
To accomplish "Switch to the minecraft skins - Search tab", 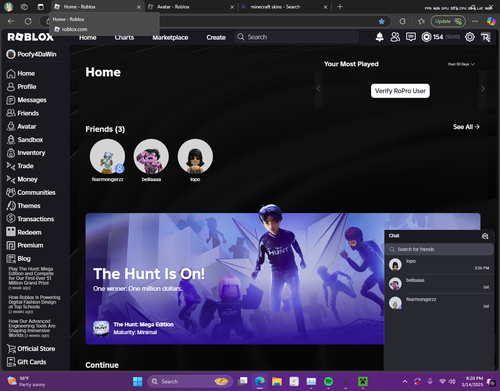I will click(284, 7).
